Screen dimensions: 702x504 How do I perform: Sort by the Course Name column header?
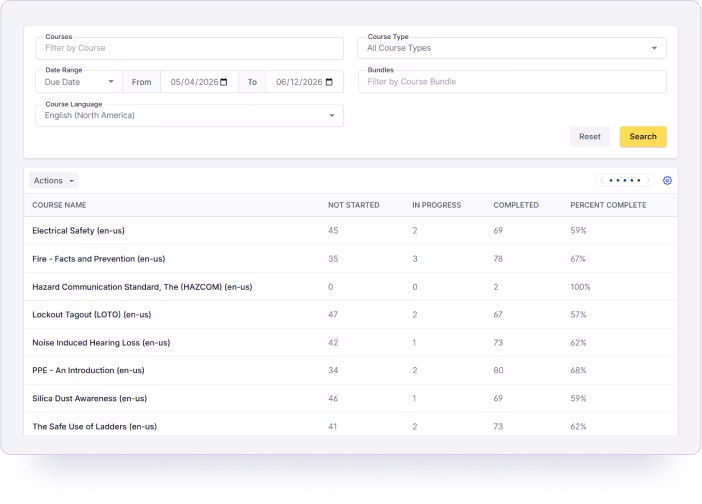[x=59, y=205]
